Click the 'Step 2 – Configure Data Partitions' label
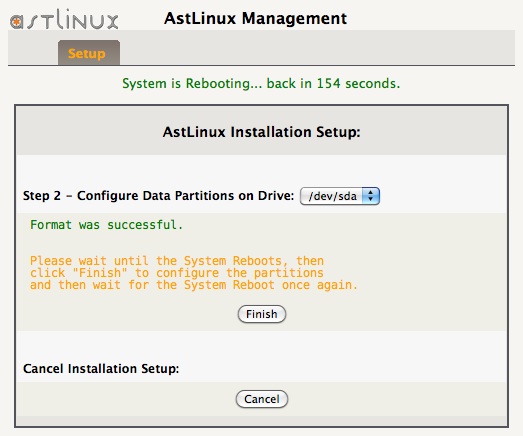The height and width of the screenshot is (436, 523). [x=158, y=196]
